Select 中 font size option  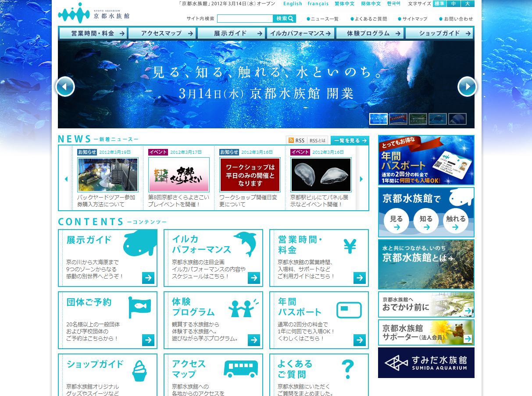(453, 4)
